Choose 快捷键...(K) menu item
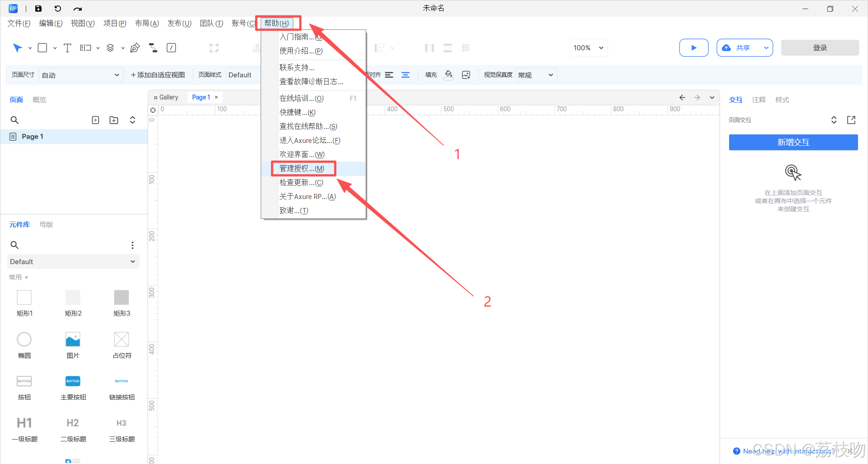868x464 pixels. 314,112
